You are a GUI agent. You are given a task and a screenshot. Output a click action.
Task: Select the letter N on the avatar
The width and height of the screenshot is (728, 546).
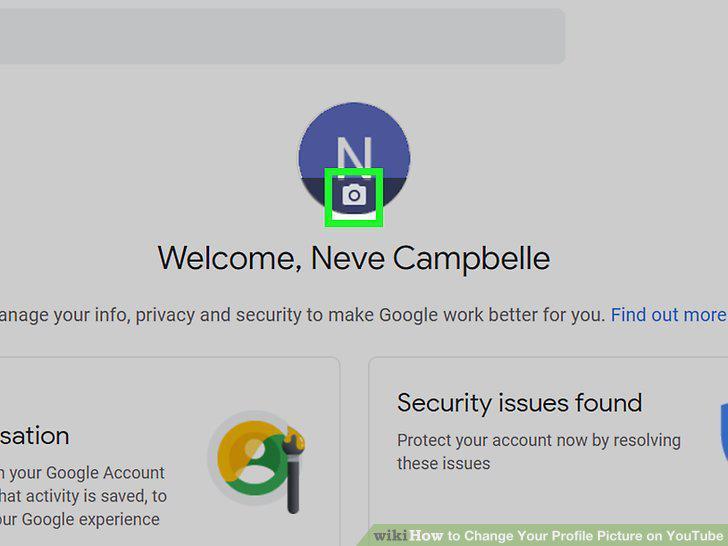click(354, 154)
